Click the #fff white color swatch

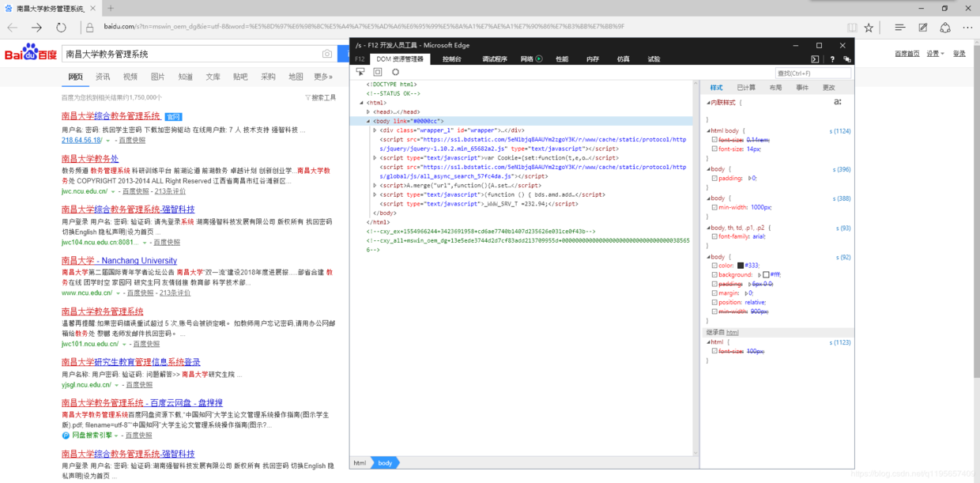[767, 275]
